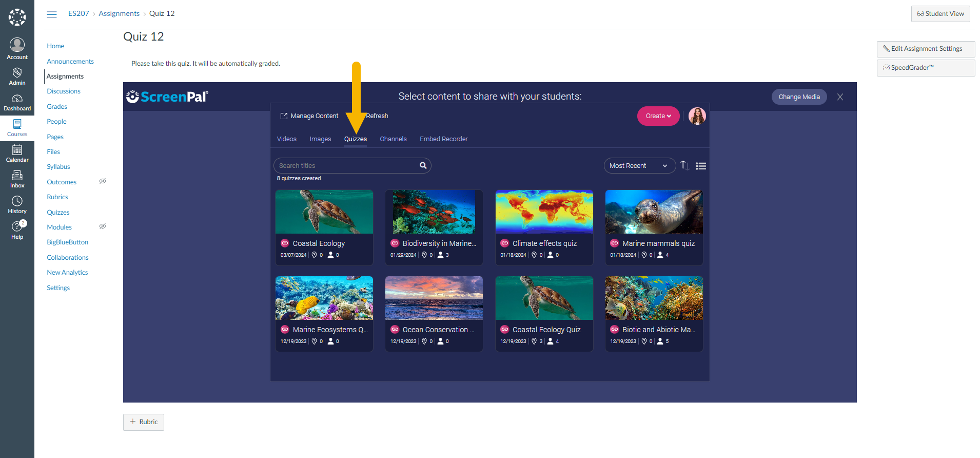Switch to the Images tab
The height and width of the screenshot is (458, 980).
click(320, 139)
